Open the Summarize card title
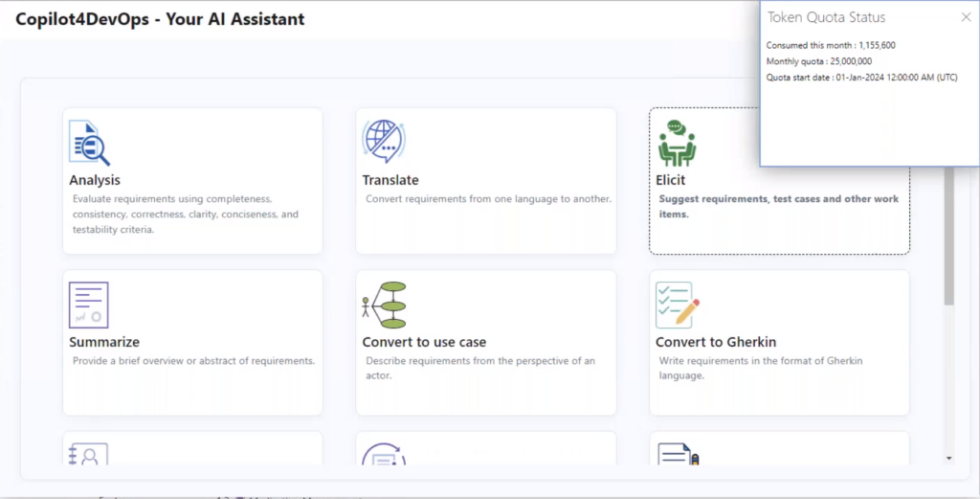The width and height of the screenshot is (980, 499). (x=104, y=342)
